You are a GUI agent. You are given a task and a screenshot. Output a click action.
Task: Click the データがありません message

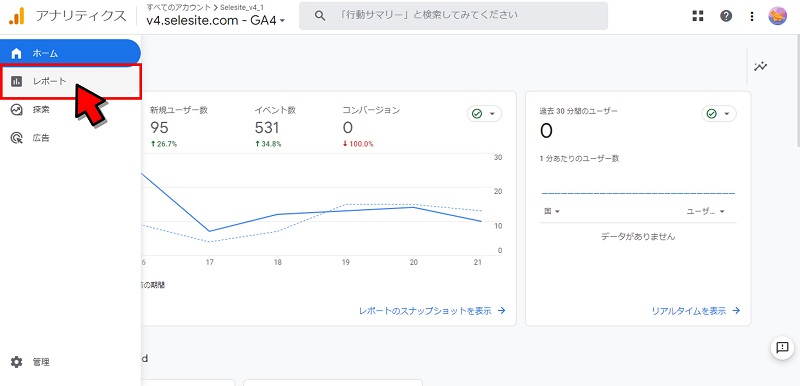(x=638, y=237)
